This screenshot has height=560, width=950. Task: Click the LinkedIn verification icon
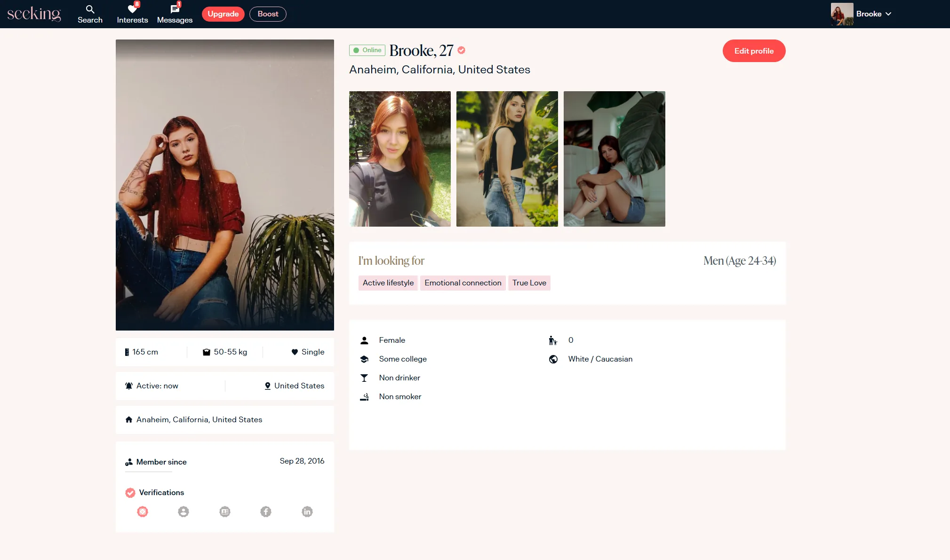[307, 512]
